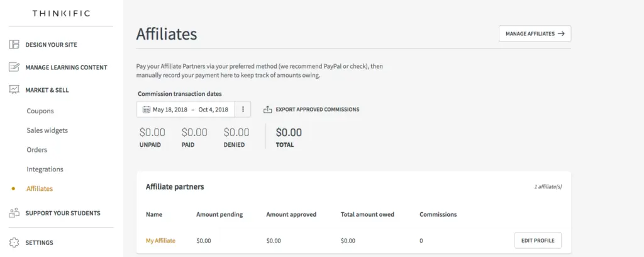Image resolution: width=644 pixels, height=257 pixels.
Task: Click the Design Your Site layout icon
Action: tap(14, 45)
